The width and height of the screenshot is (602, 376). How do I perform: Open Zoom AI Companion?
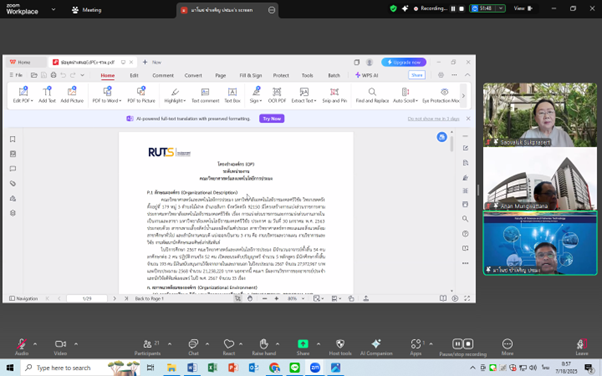(x=376, y=347)
